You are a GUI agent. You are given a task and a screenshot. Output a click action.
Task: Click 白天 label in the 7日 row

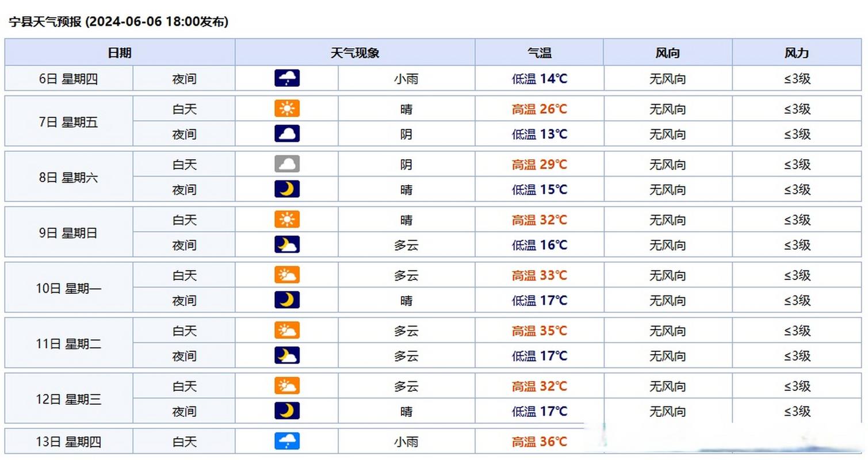184,109
